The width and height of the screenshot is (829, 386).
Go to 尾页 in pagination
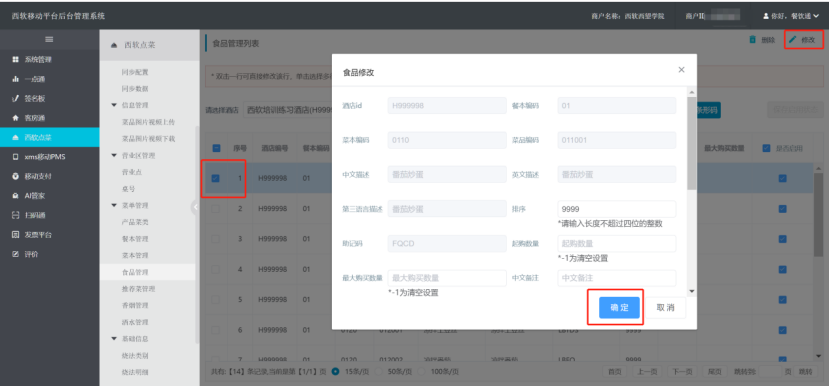tap(714, 372)
